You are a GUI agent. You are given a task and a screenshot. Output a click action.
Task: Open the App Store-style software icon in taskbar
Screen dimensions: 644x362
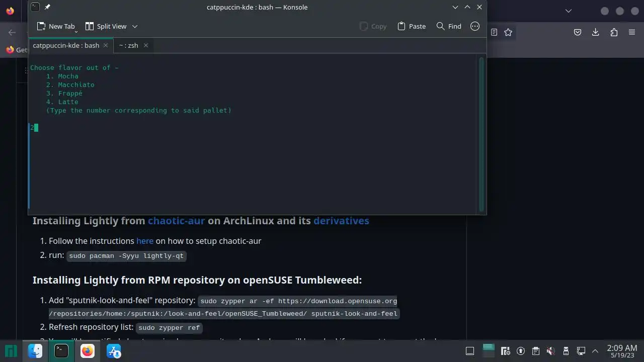coord(114,351)
